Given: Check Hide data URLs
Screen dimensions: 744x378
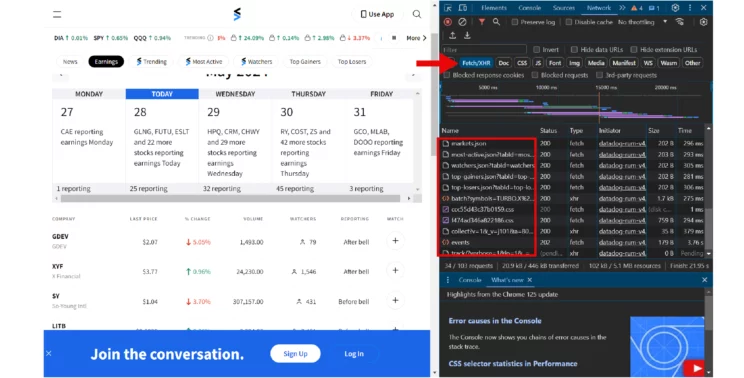Looking at the screenshot, I should (574, 49).
